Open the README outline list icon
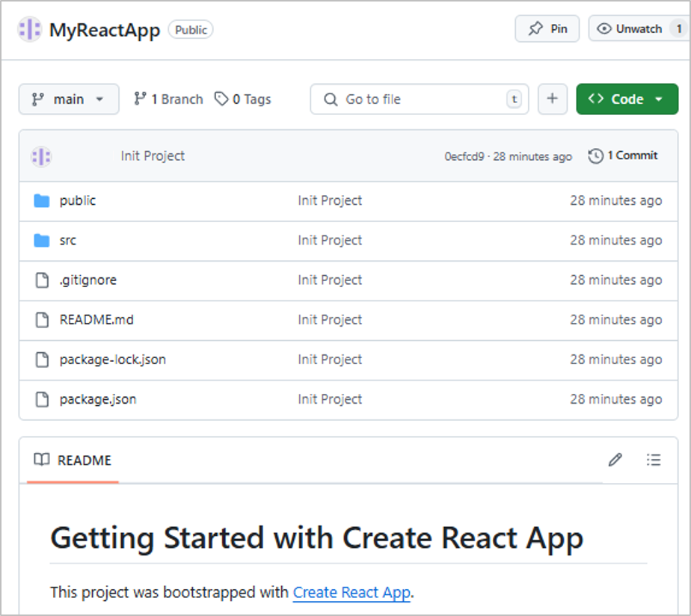The height and width of the screenshot is (616, 691). (x=654, y=460)
